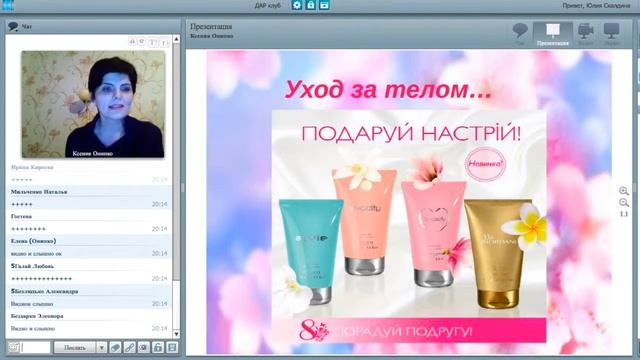
Task: Switch to the video camera tab
Action: pos(586,33)
